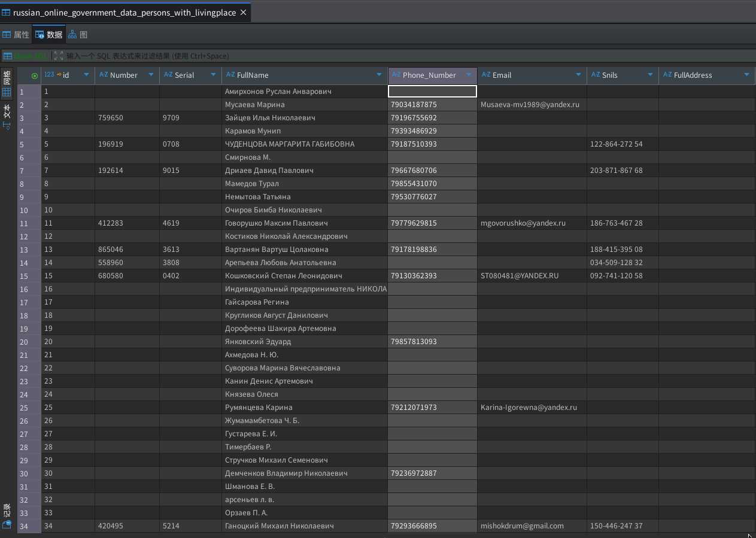Open the Snils column filter dropdown

pyautogui.click(x=650, y=75)
